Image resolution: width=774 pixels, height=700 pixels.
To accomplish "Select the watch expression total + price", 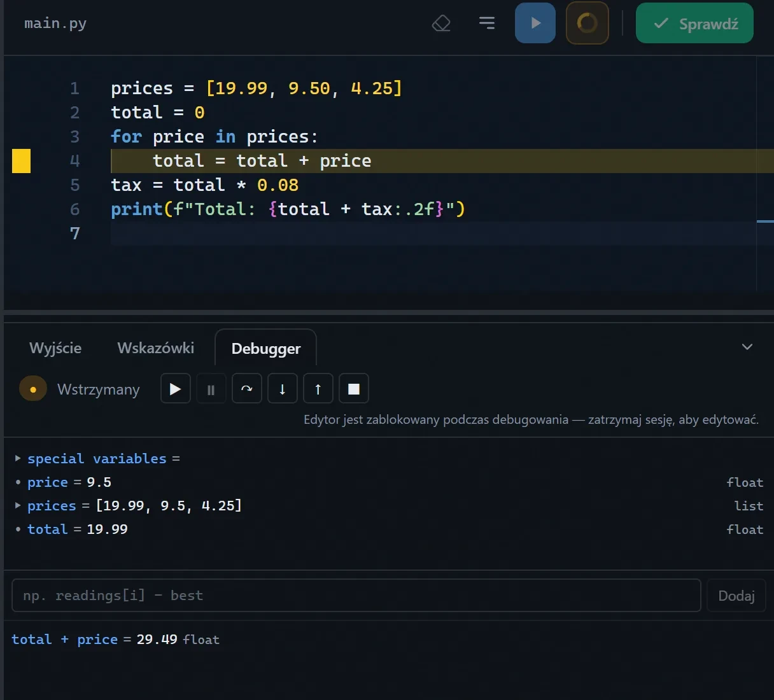I will [64, 640].
